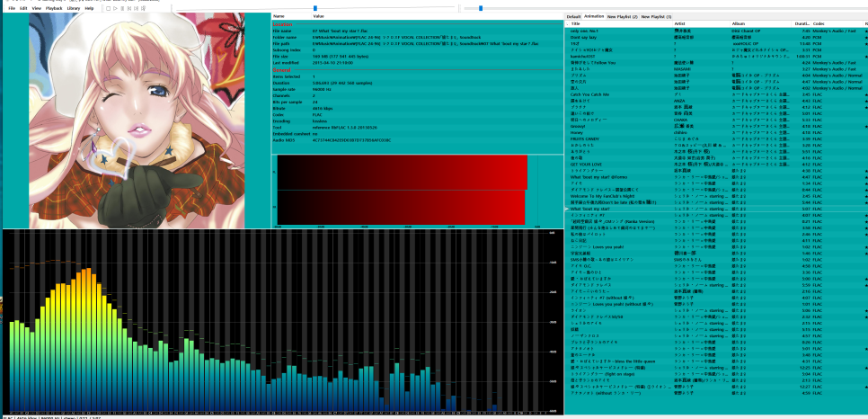Select the track 'Honey'
Viewport: 868px width, 419px height.
(716, 132)
